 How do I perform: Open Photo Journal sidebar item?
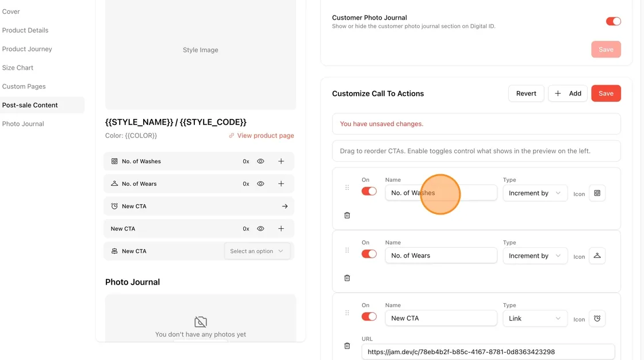coord(23,124)
